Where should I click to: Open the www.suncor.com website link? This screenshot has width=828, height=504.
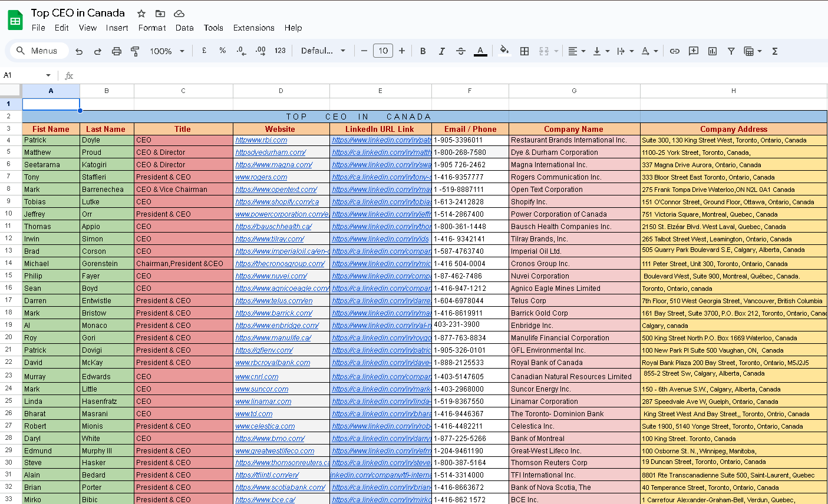[262, 389]
